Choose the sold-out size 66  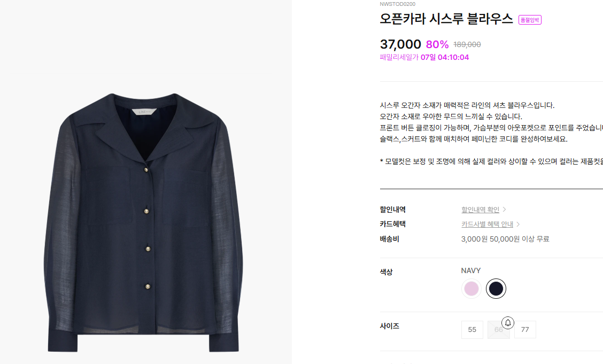click(498, 330)
